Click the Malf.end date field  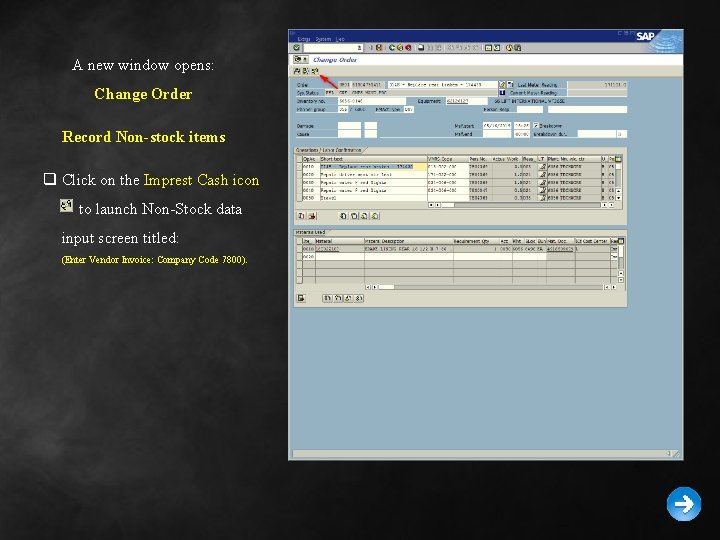[x=496, y=134]
